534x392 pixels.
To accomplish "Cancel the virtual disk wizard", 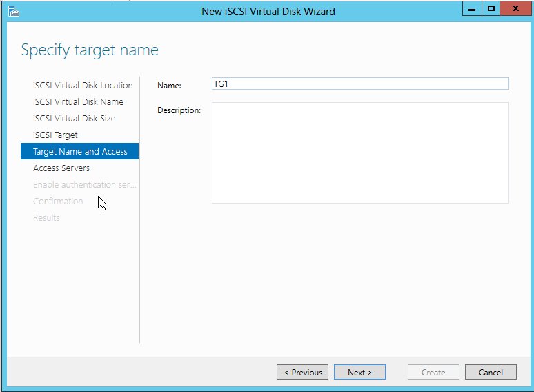I will [x=490, y=372].
